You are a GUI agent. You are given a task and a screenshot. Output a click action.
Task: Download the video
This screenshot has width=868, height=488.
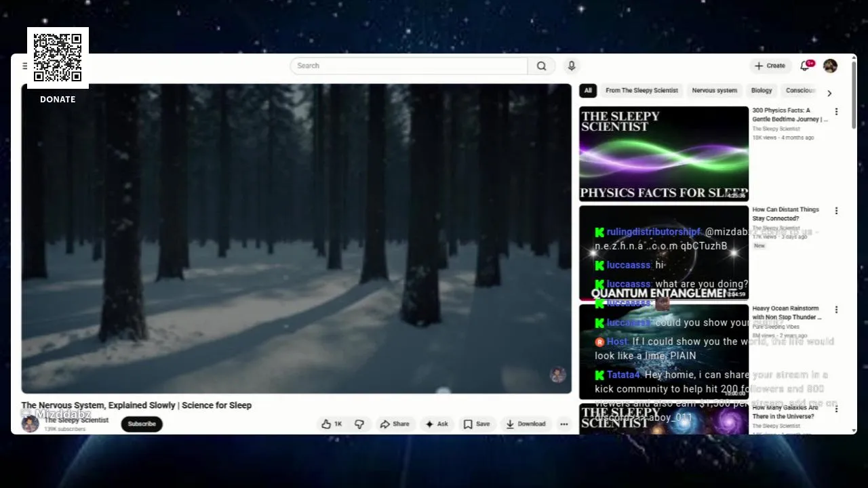click(526, 424)
